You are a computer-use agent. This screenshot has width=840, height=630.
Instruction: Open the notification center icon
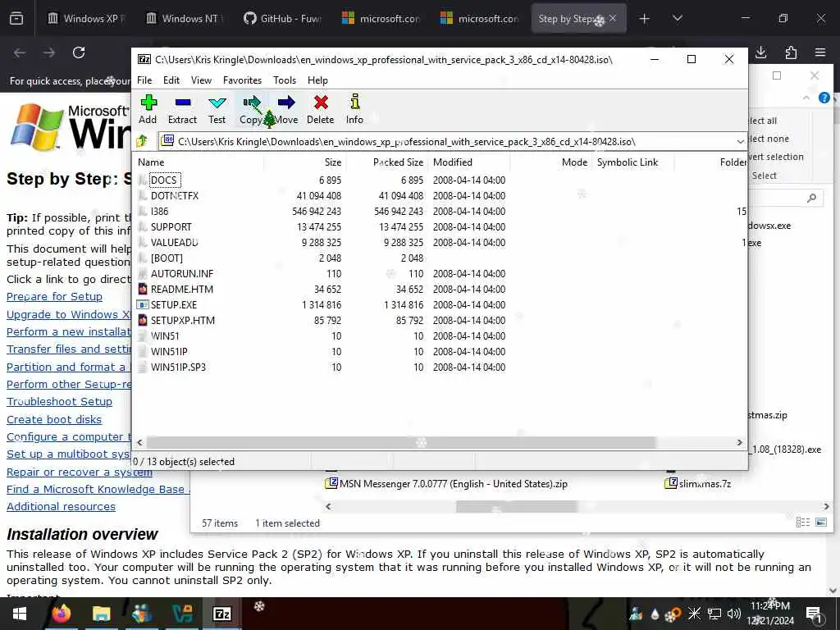(x=814, y=614)
